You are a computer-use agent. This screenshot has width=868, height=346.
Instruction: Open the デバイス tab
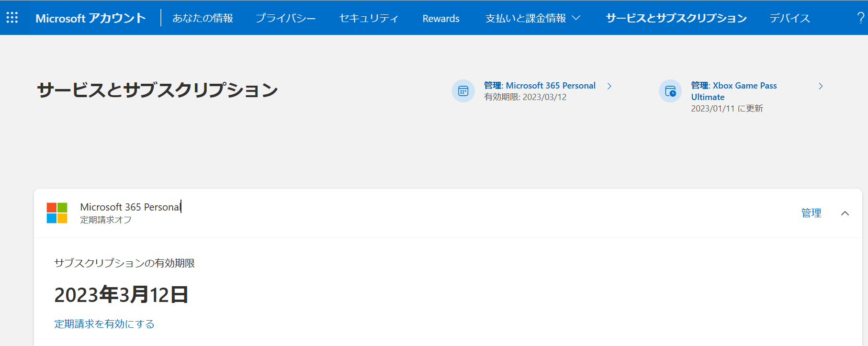click(x=789, y=18)
